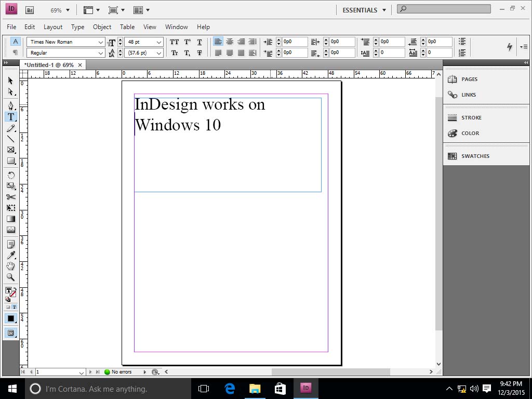Open the Window menu

pyautogui.click(x=177, y=27)
